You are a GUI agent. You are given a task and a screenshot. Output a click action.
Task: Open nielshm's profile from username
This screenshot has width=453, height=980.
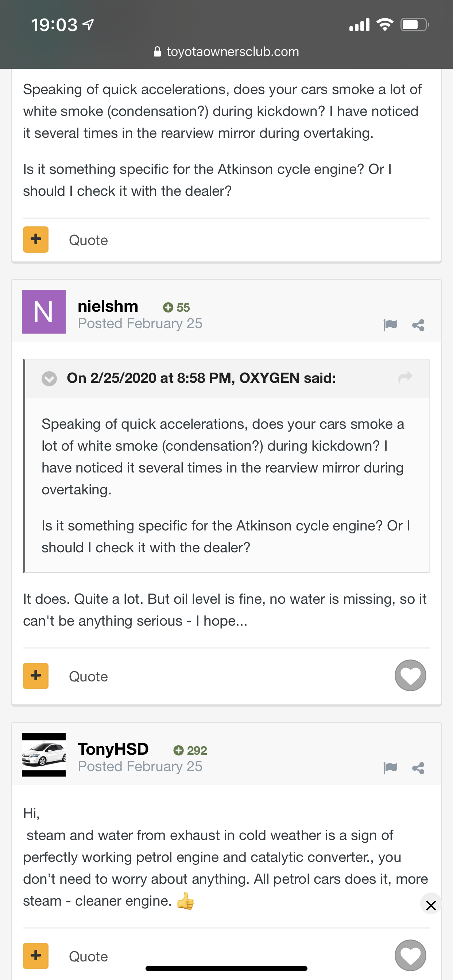click(108, 306)
